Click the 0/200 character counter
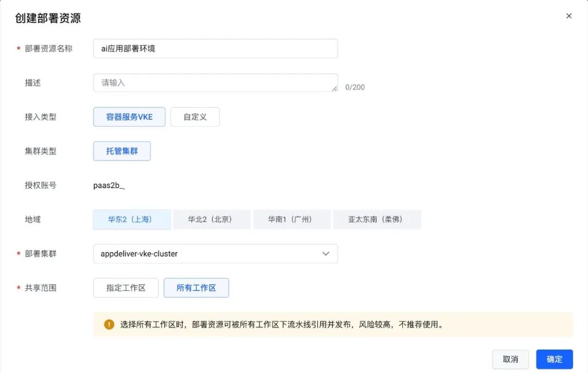Viewport: 588px width, 373px height. coord(355,87)
